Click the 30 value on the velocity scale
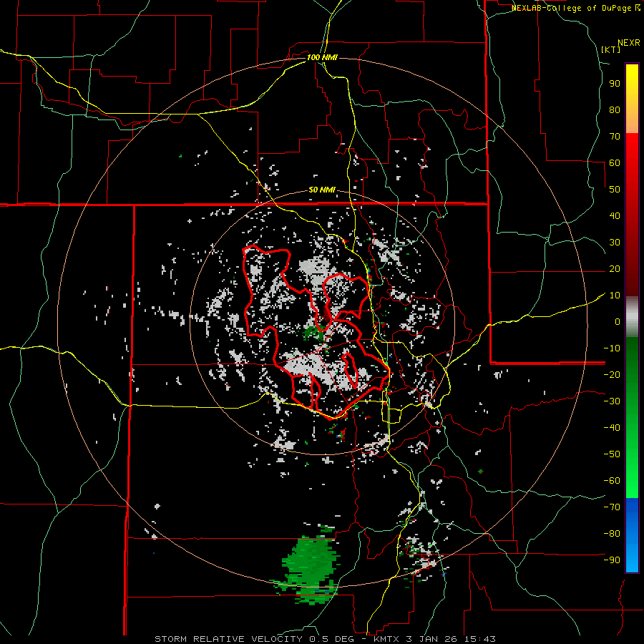The height and width of the screenshot is (644, 644). click(x=615, y=243)
